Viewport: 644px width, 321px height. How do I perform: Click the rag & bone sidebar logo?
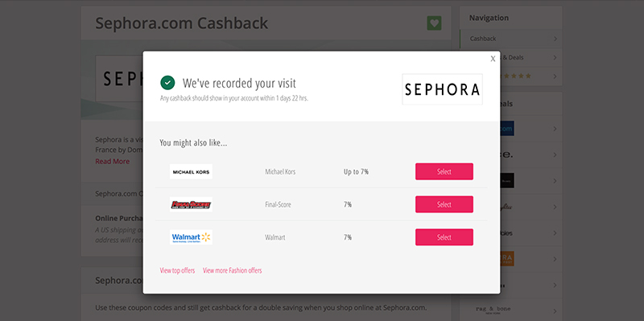(493, 310)
